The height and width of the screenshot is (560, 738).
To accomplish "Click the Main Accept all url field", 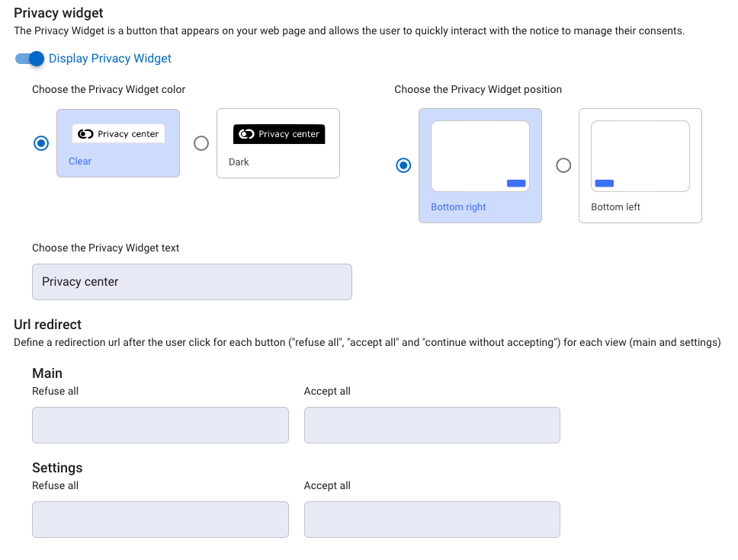I will pyautogui.click(x=432, y=424).
